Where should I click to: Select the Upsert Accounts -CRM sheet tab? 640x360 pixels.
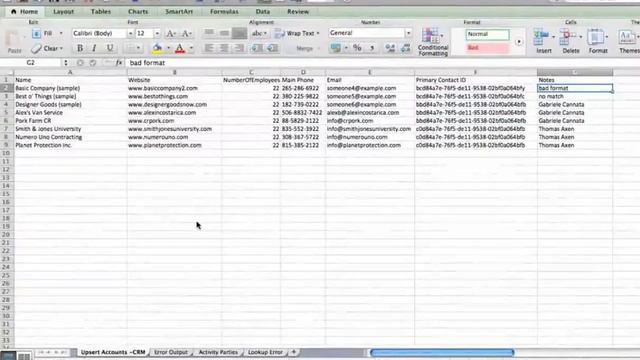[113, 352]
